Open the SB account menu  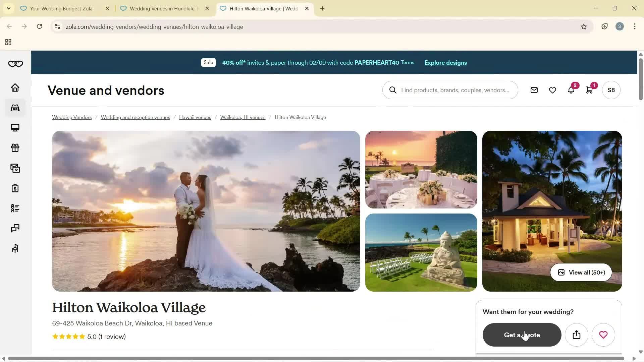click(611, 90)
